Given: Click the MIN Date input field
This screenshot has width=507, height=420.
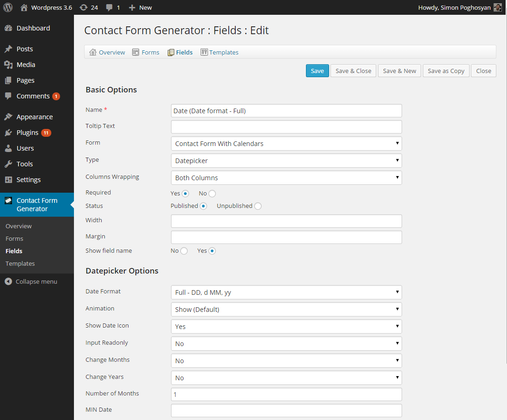Looking at the screenshot, I should 286,411.
